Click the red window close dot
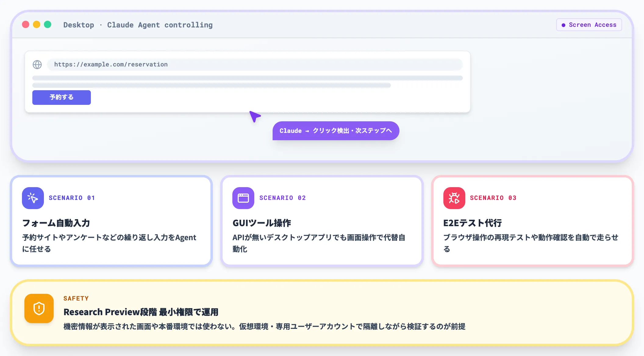The image size is (644, 356). (26, 24)
